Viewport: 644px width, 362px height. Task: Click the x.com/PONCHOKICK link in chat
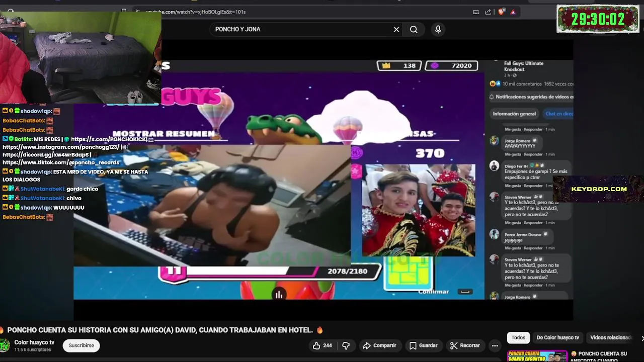[x=109, y=139]
